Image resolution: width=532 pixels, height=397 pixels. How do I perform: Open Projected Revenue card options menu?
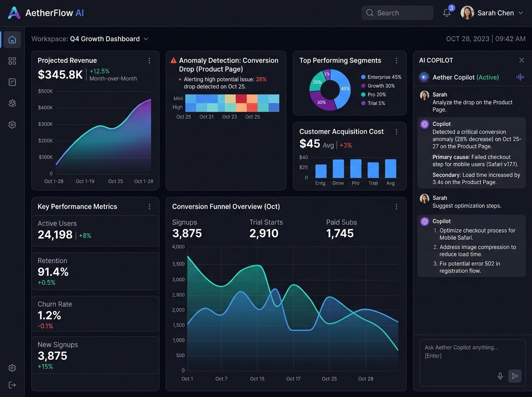[x=149, y=61]
